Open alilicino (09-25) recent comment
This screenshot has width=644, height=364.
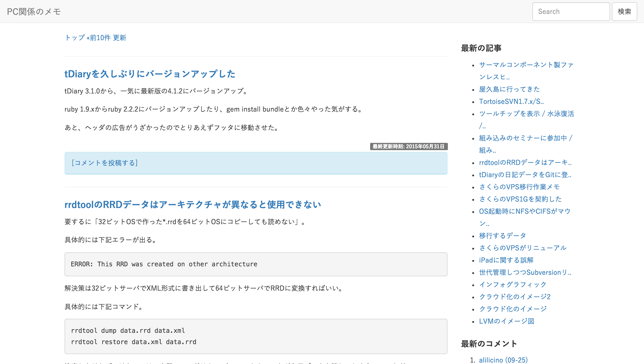pyautogui.click(x=503, y=360)
